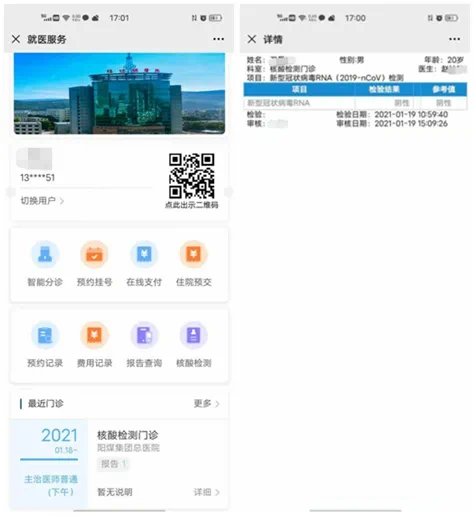
Task: Open the 智能分诊 smart triage icon
Action: (x=45, y=254)
